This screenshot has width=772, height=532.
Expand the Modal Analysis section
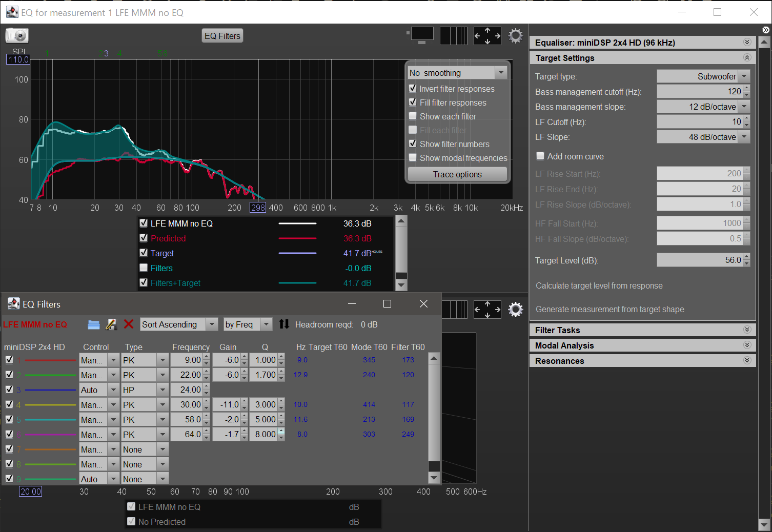click(x=747, y=345)
